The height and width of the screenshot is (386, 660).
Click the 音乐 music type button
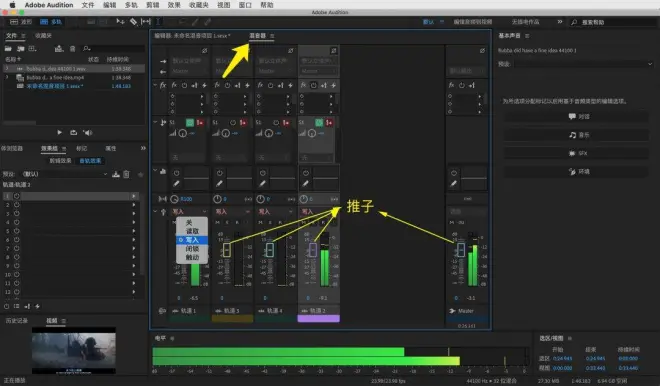click(576, 135)
